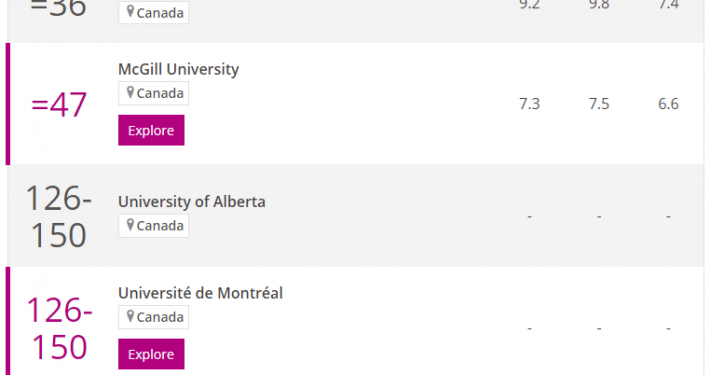The width and height of the screenshot is (710, 375).
Task: Click the pink 126-150 rank for Montréal
Action: pyautogui.click(x=59, y=329)
